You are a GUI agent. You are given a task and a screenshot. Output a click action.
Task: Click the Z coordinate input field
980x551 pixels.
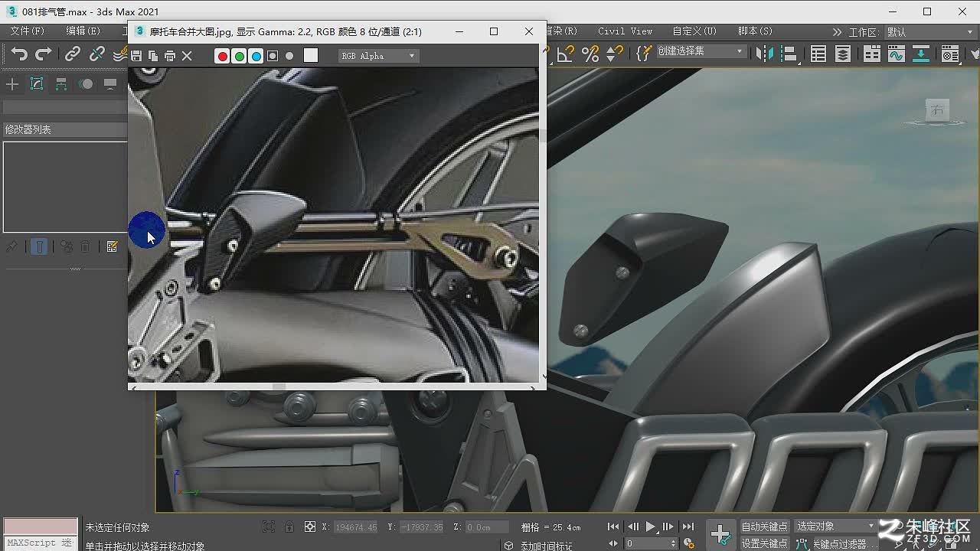(488, 527)
